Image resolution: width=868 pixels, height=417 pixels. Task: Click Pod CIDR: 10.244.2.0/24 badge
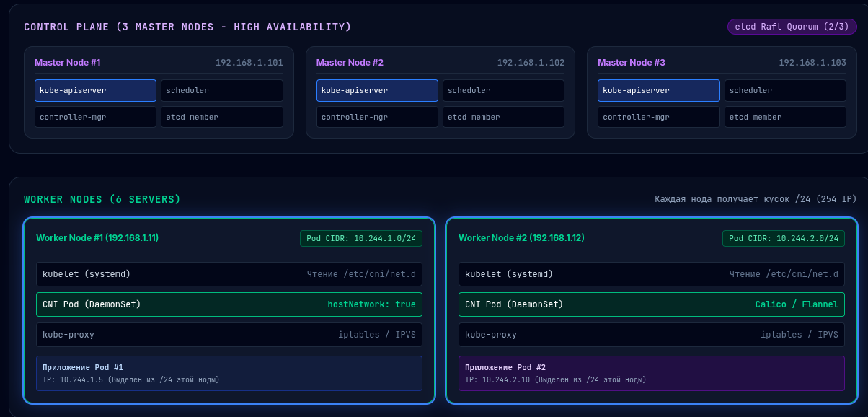coord(784,239)
